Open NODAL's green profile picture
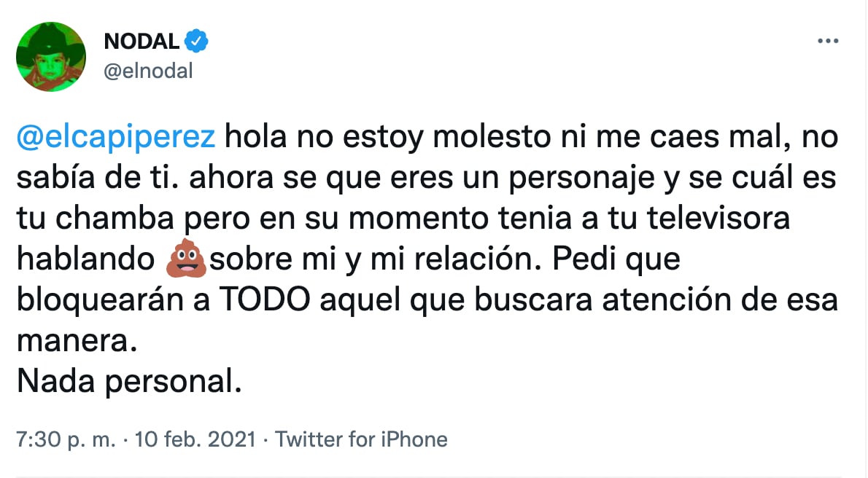The image size is (868, 478). (x=51, y=57)
